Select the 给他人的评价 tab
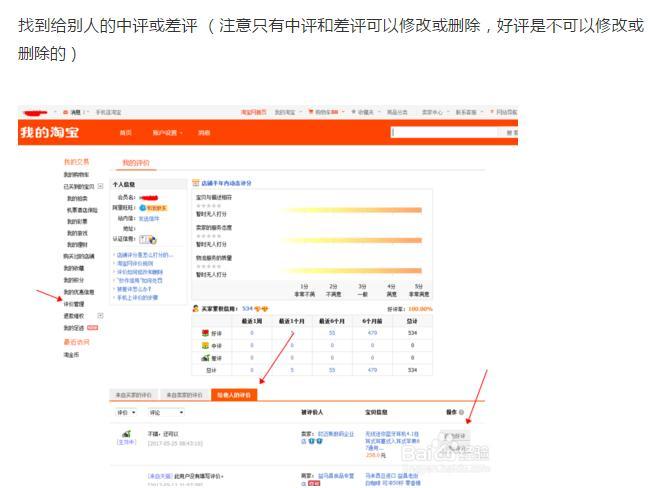Screen dimensions: 651x488 pyautogui.click(x=234, y=395)
